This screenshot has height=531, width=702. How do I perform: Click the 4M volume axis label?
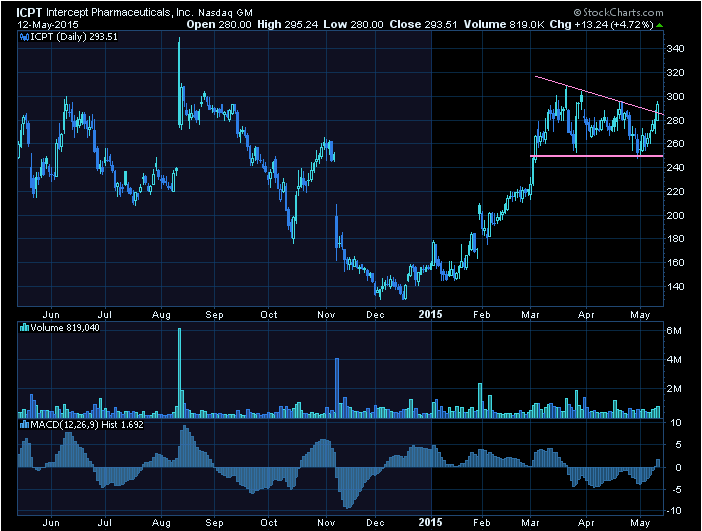[x=674, y=360]
